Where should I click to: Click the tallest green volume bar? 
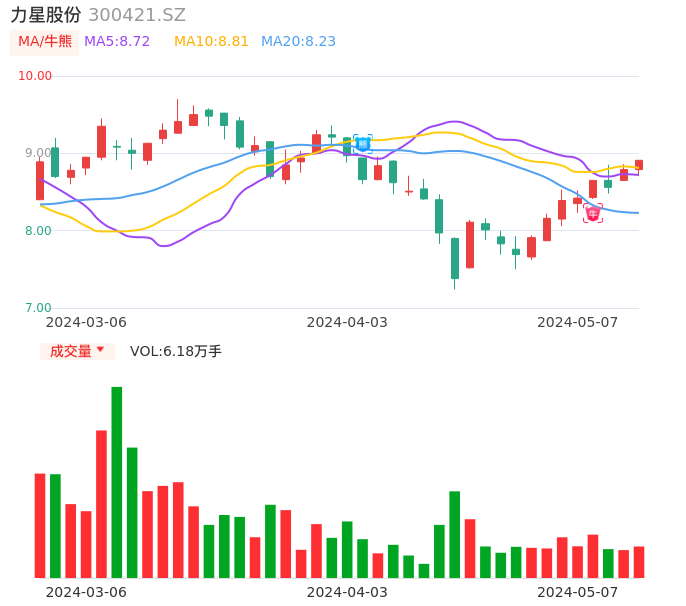coord(117,481)
